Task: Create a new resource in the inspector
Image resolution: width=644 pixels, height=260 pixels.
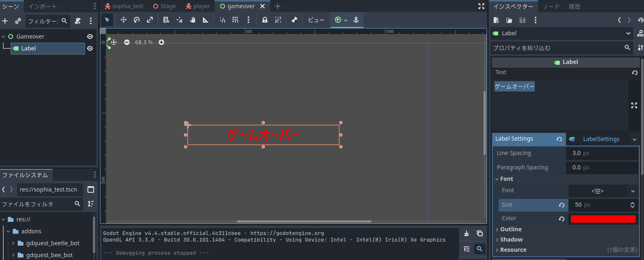Action: click(x=496, y=20)
